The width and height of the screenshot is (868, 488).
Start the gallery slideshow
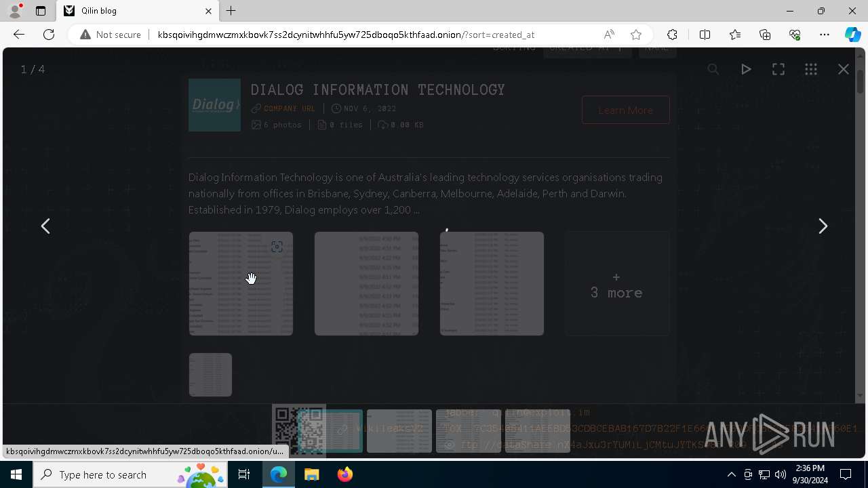(x=746, y=69)
